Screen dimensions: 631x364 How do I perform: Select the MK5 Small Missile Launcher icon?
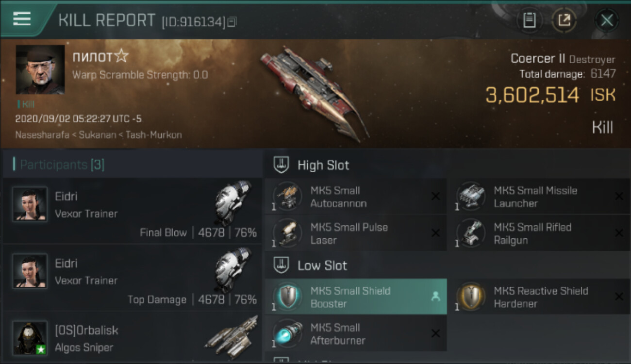pos(470,197)
